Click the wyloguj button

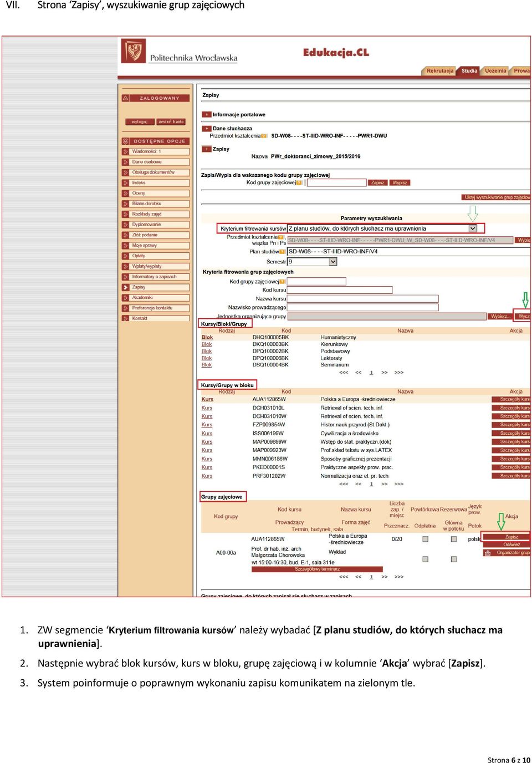[x=140, y=122]
